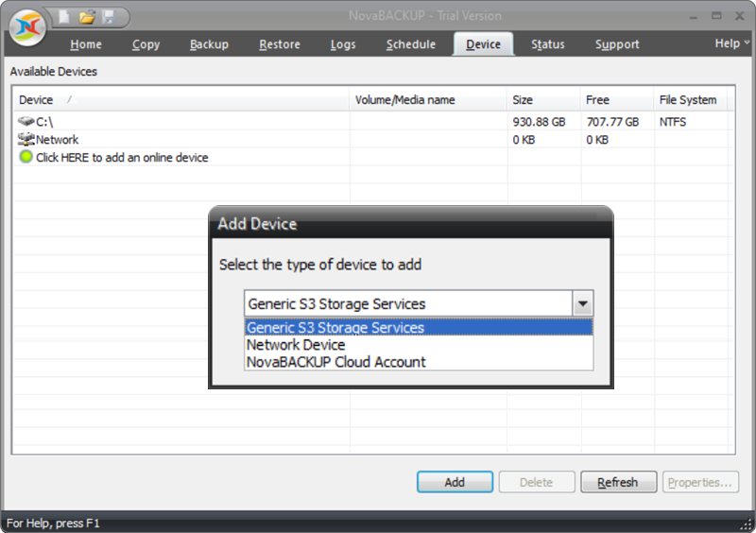The image size is (756, 533).
Task: Switch to the Copy tab
Action: click(x=146, y=44)
